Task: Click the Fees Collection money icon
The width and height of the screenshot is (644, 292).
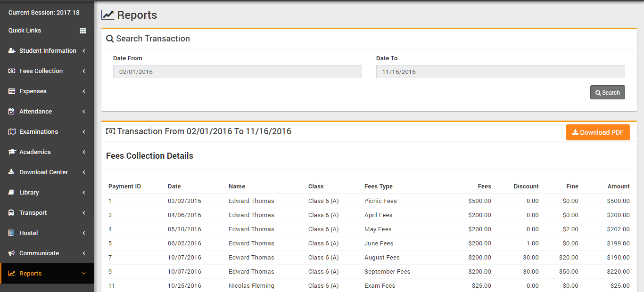Action: point(12,71)
